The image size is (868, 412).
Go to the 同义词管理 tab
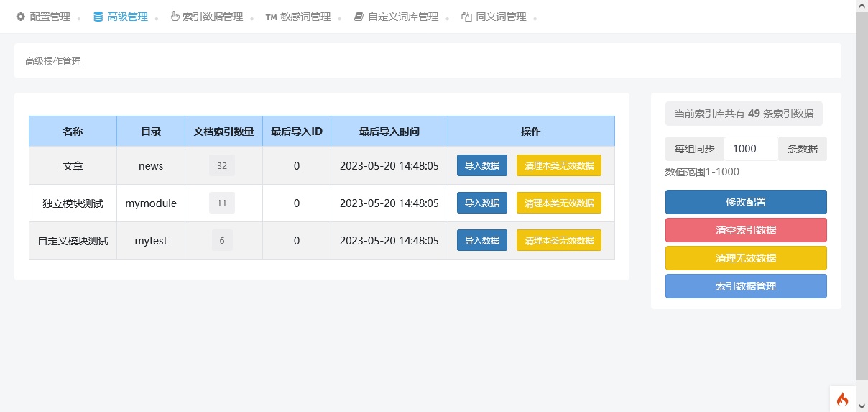[494, 17]
